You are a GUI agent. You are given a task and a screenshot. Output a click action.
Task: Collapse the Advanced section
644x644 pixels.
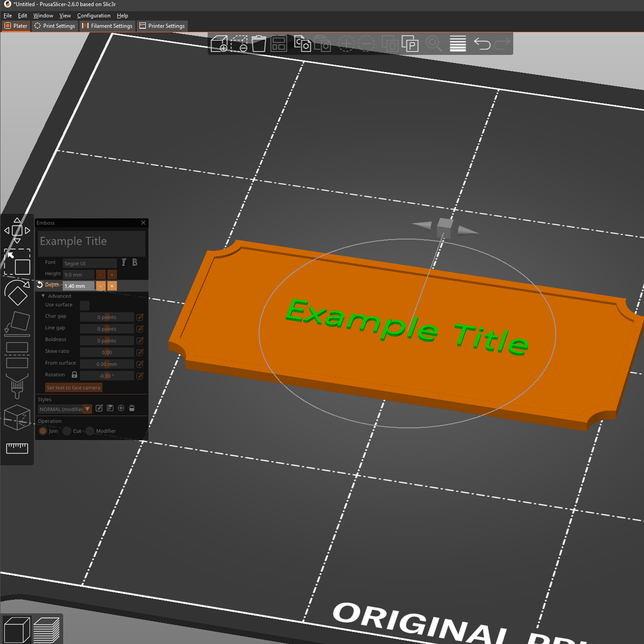pos(43,296)
